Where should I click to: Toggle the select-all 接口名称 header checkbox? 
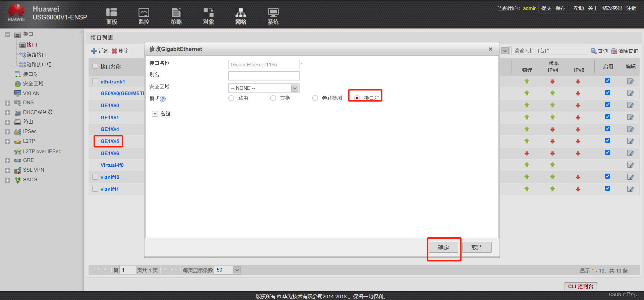(95, 66)
